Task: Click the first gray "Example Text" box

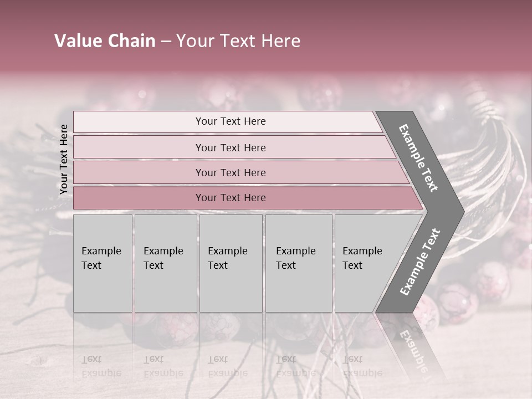Action: pos(103,263)
